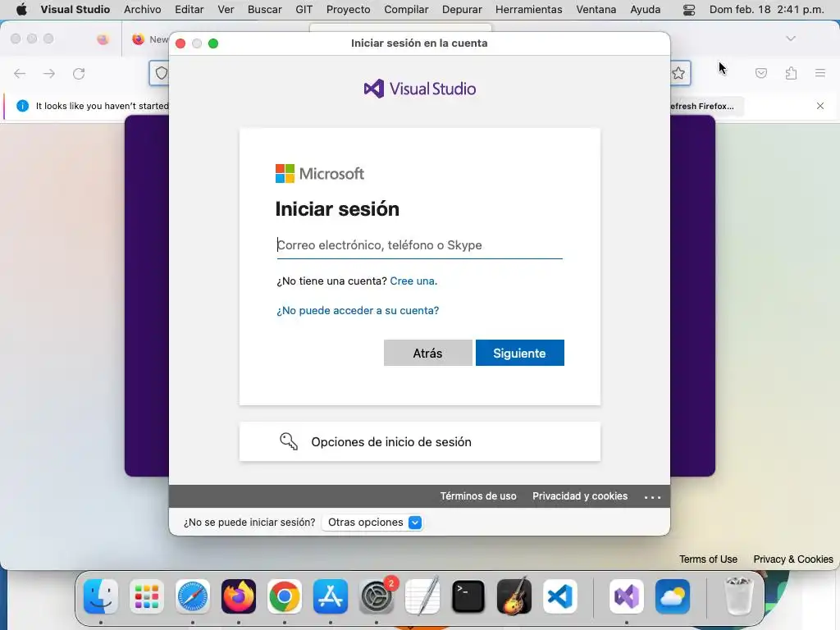Image resolution: width=840 pixels, height=630 pixels.
Task: Open the Ver menu
Action: [226, 9]
